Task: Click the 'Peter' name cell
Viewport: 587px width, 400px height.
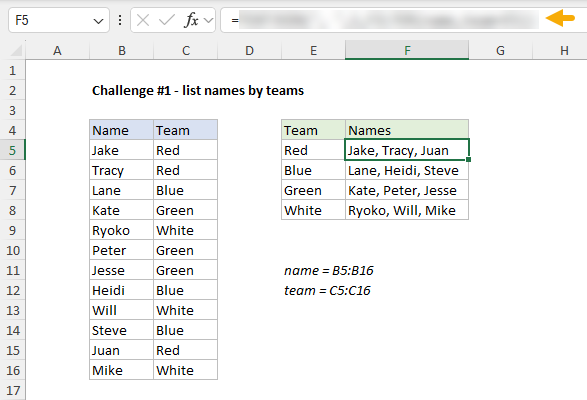Action: [121, 250]
